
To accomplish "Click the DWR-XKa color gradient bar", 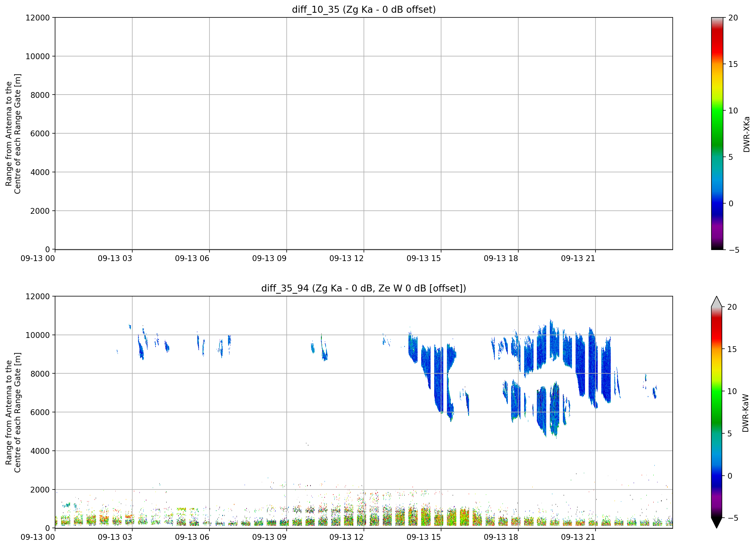I will 717,133.
